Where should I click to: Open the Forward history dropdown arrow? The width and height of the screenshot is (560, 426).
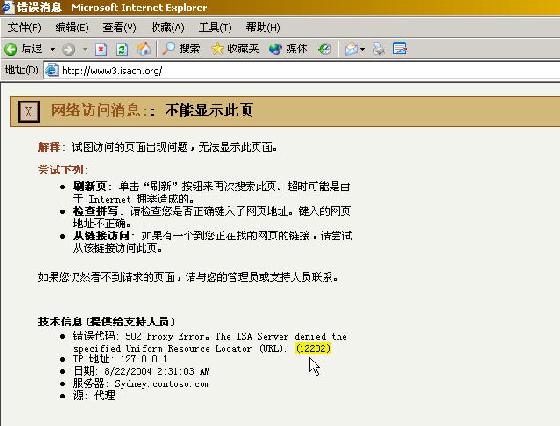pyautogui.click(x=85, y=49)
